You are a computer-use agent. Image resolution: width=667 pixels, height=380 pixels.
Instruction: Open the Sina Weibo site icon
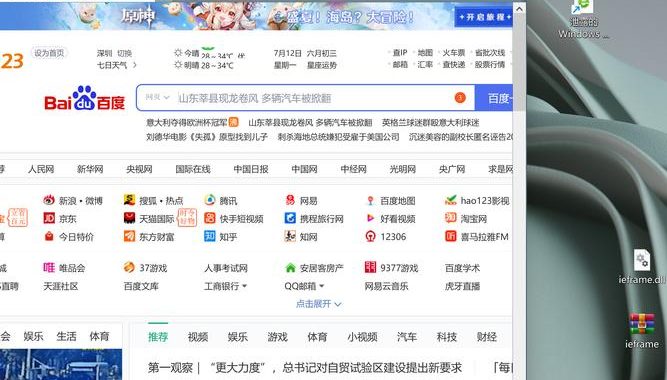[49, 200]
